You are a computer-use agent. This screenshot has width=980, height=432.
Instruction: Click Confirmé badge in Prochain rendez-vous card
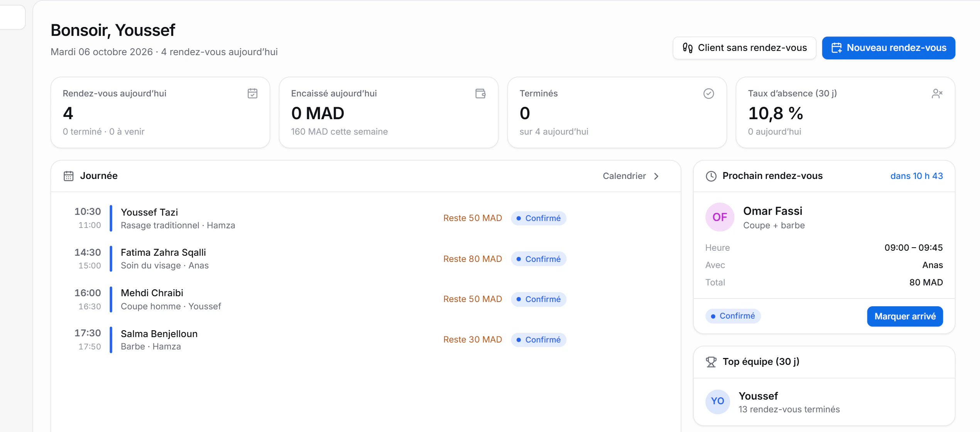(x=733, y=316)
